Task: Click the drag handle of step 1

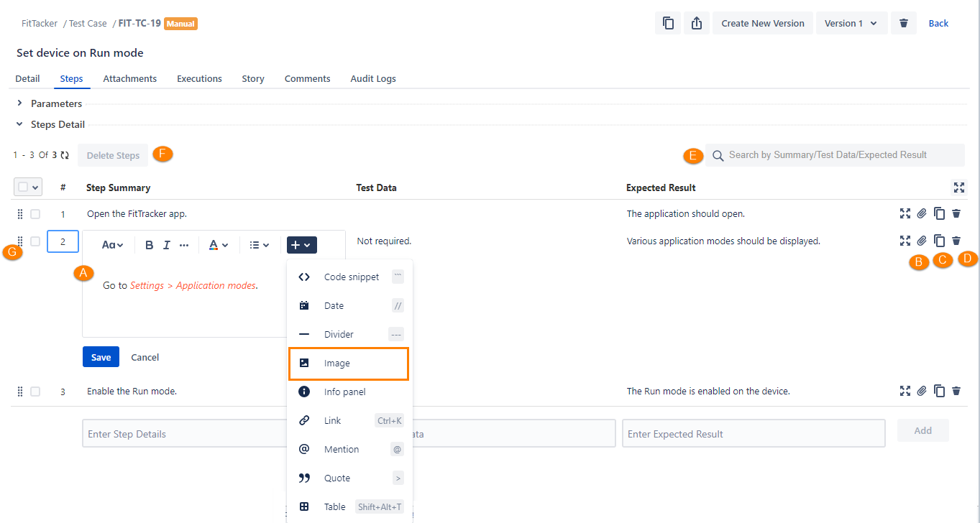Action: [x=20, y=213]
